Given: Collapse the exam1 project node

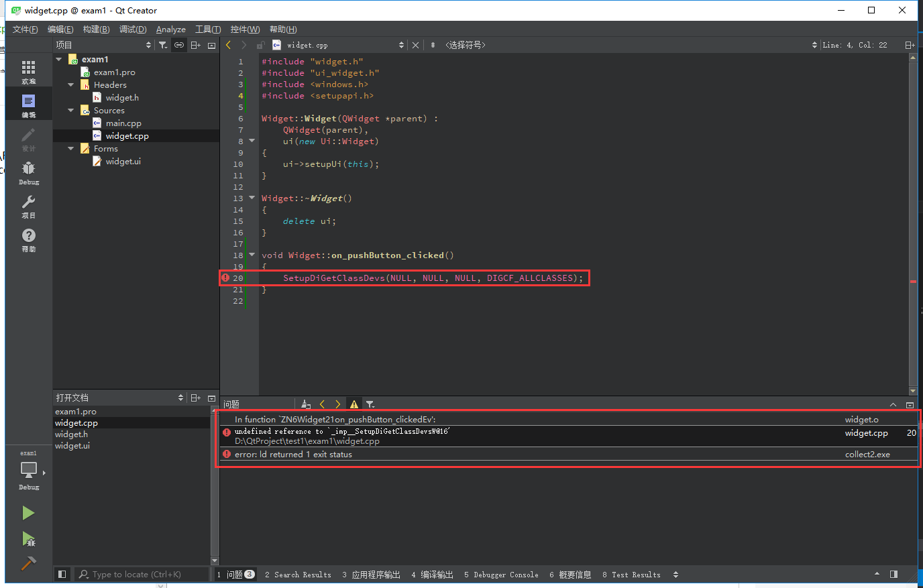Looking at the screenshot, I should 58,59.
